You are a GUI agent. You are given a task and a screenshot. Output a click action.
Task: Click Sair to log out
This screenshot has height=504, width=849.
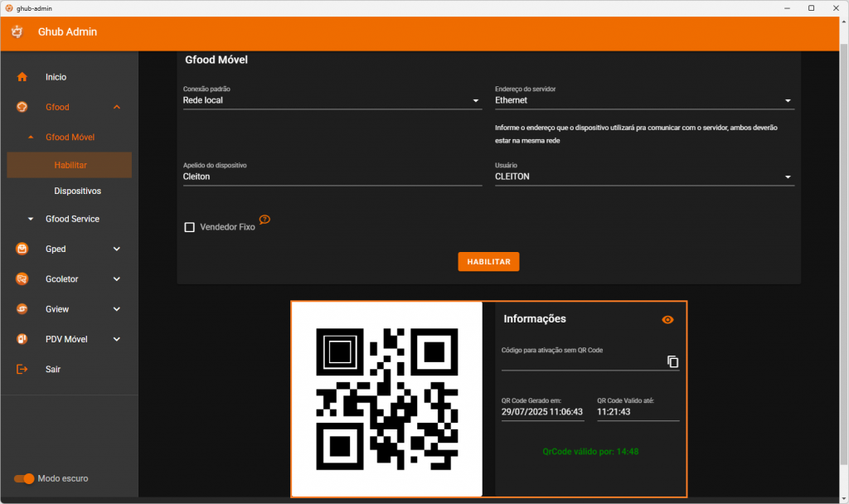click(53, 369)
